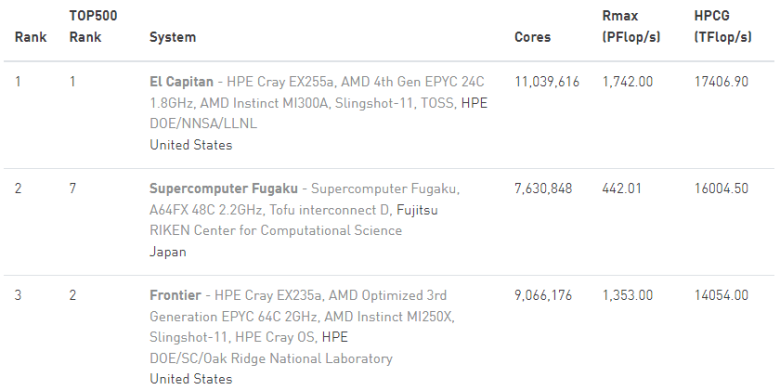Viewport: 780px width, 390px height.
Task: Click the System column header
Action: click(173, 37)
